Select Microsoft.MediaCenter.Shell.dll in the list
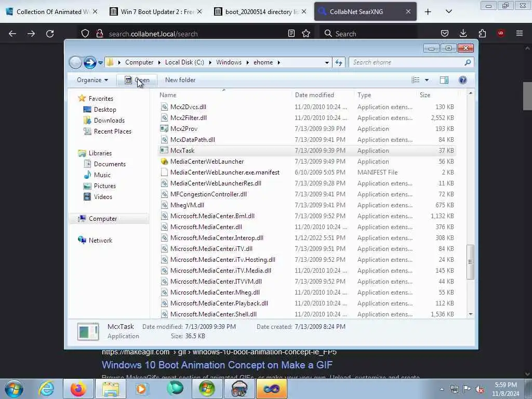 coord(214,314)
